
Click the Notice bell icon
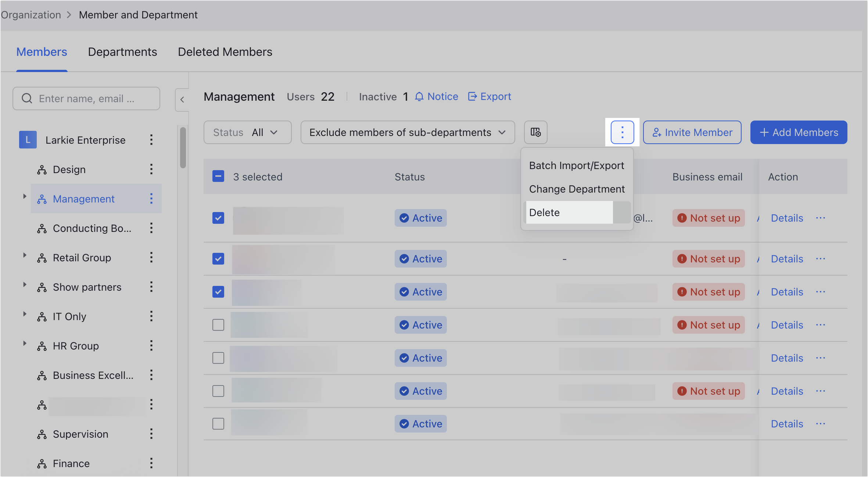(x=419, y=97)
